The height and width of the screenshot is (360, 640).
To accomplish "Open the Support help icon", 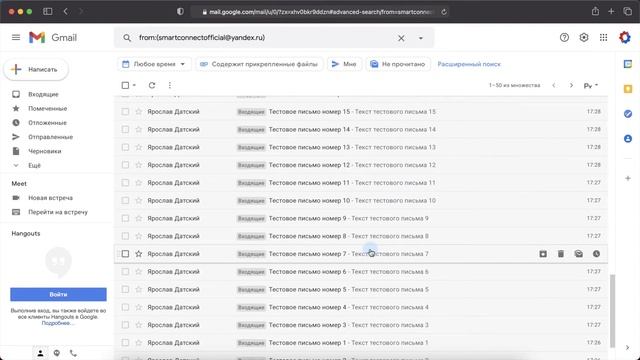I will (x=564, y=38).
